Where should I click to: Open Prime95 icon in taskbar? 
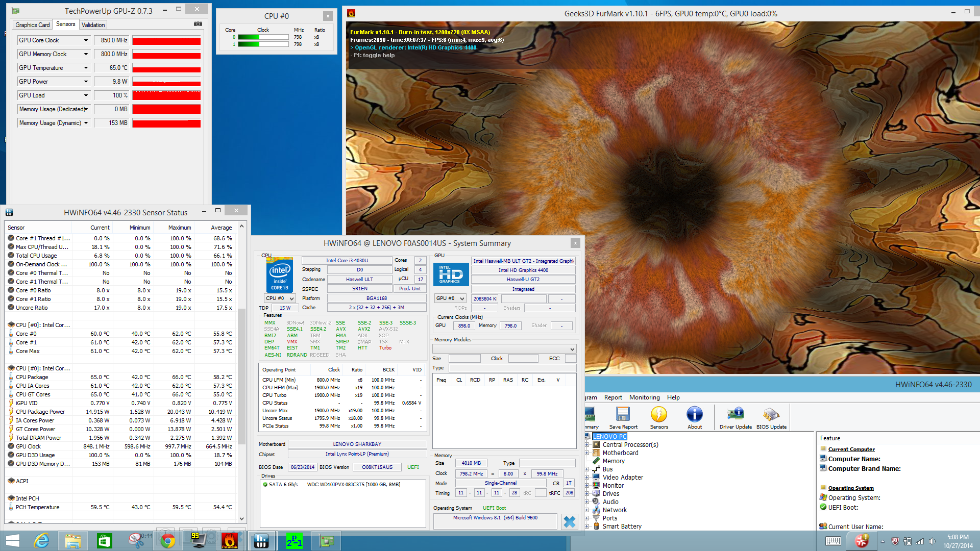coord(294,541)
